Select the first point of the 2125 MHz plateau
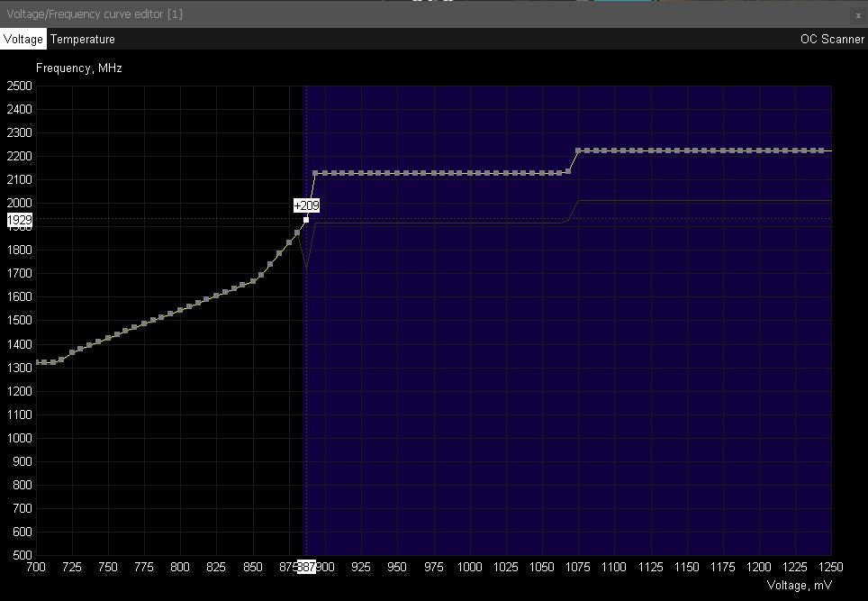The width and height of the screenshot is (868, 601). pyautogui.click(x=315, y=173)
